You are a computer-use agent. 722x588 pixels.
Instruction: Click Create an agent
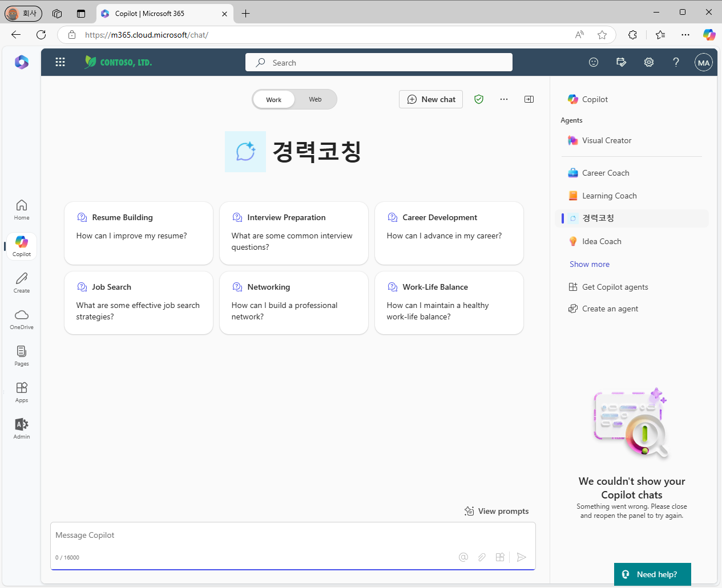tap(603, 309)
